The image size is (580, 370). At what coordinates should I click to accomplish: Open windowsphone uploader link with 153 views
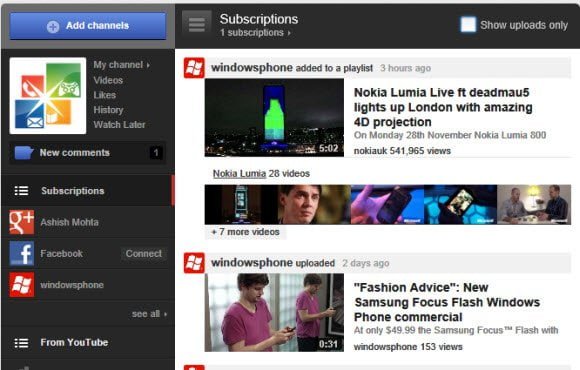(385, 347)
